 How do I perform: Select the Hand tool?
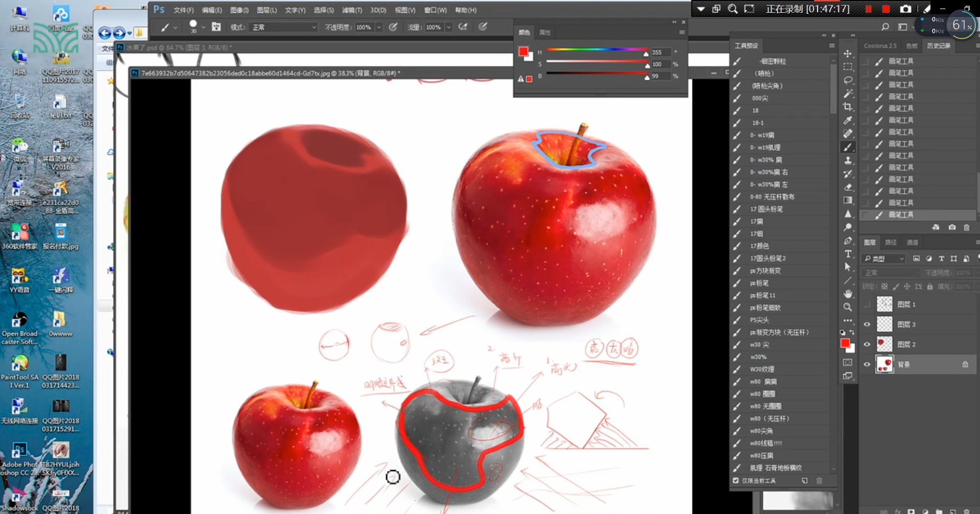(x=848, y=294)
